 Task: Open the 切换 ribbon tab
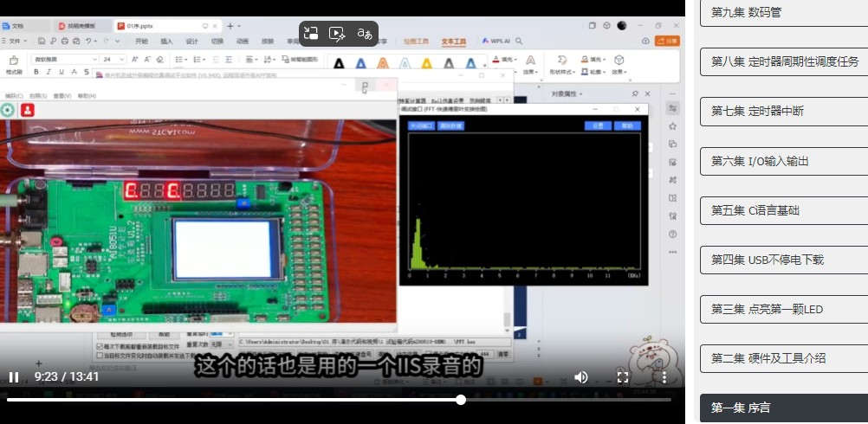tap(217, 41)
